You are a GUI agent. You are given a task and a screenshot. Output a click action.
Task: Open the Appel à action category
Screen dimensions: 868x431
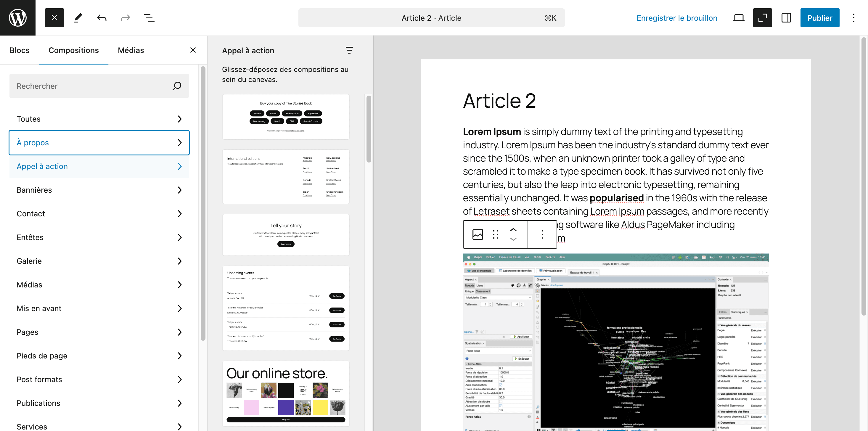(99, 166)
